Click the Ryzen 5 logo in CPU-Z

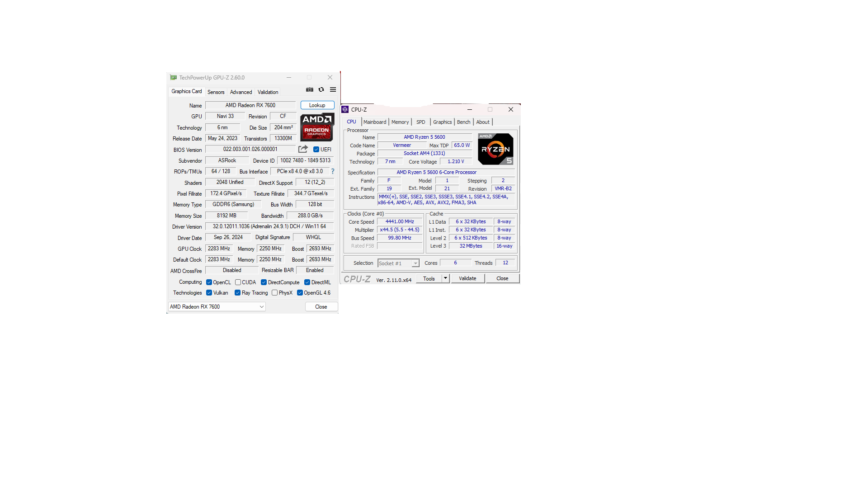coord(495,149)
